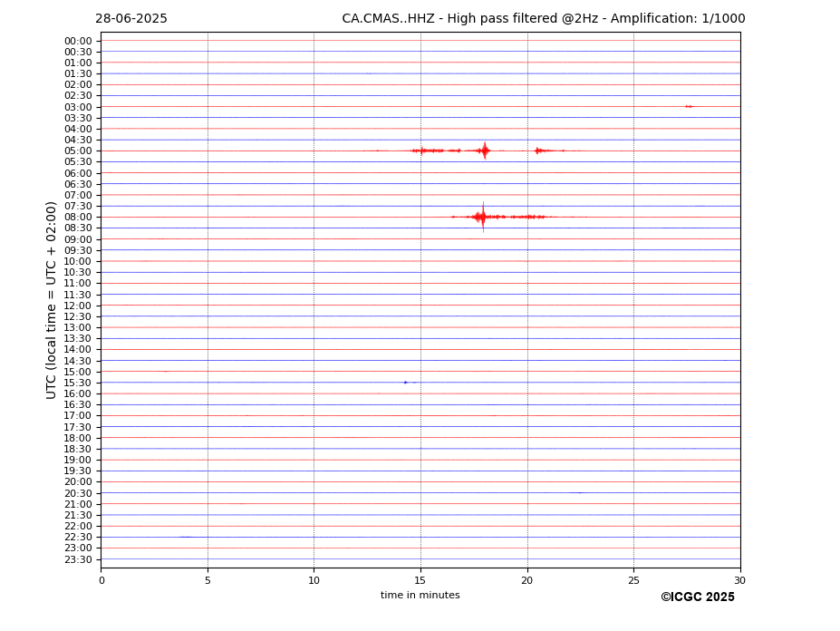Click the 03:00 time row label

click(x=78, y=107)
